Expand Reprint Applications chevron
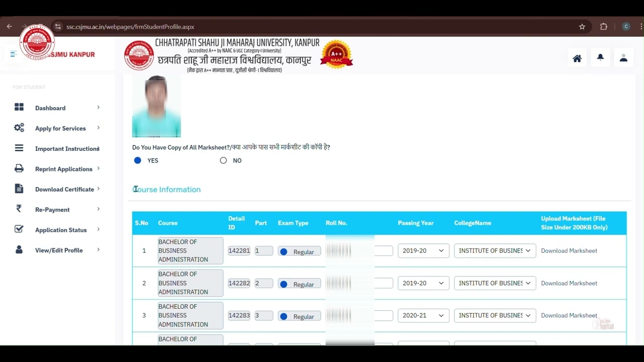This screenshot has height=362, width=644. (98, 168)
